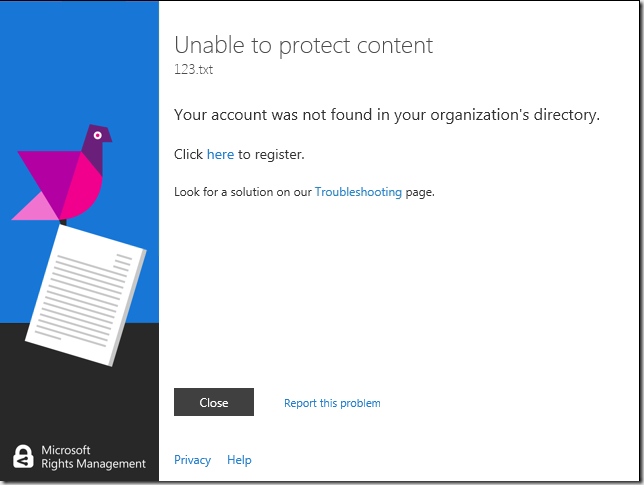Open the Privacy link
The width and height of the screenshot is (644, 485).
pos(192,460)
